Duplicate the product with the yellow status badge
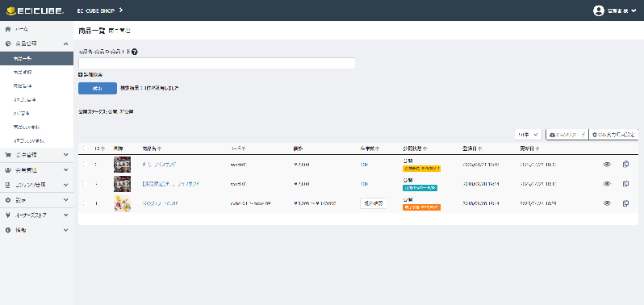The height and width of the screenshot is (305, 644). click(625, 164)
